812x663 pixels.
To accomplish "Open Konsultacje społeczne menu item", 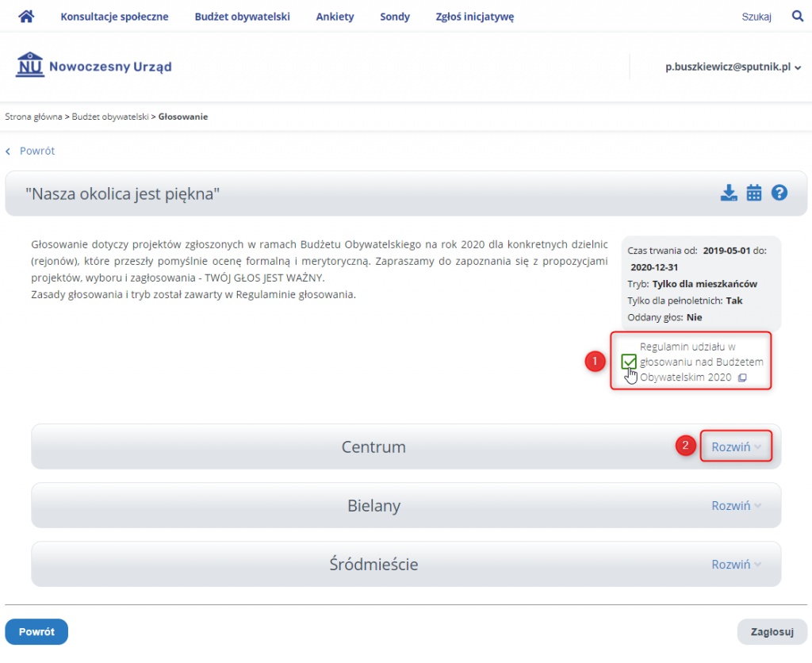I will (x=114, y=17).
